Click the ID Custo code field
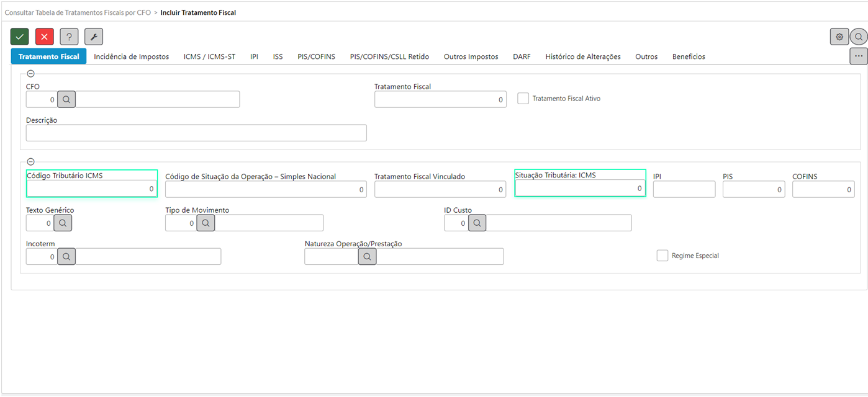The image size is (868, 397). (456, 223)
